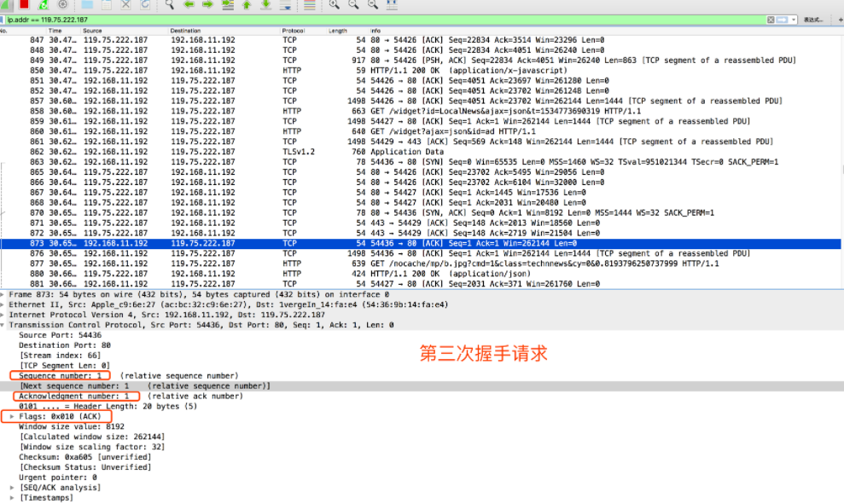The height and width of the screenshot is (504, 844).
Task: Select packet 847 in the list
Action: (420, 40)
